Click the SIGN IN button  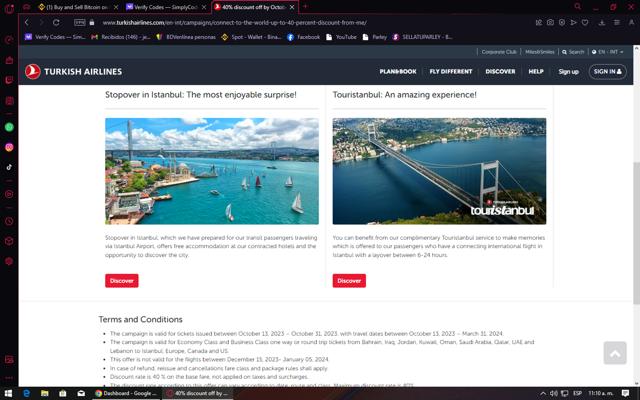(607, 71)
